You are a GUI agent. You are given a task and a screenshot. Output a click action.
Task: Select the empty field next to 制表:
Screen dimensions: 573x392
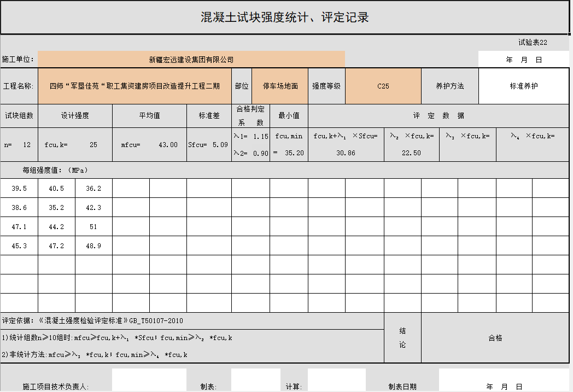point(248,381)
